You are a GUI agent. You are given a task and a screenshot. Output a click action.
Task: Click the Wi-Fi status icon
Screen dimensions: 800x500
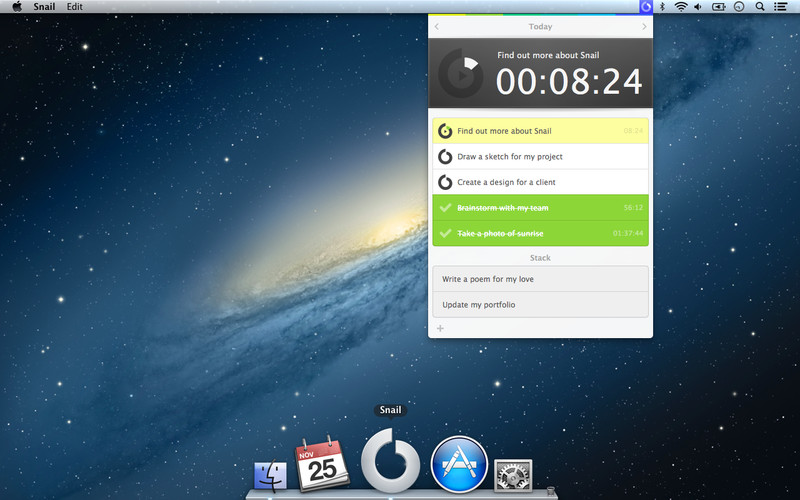pyautogui.click(x=681, y=7)
